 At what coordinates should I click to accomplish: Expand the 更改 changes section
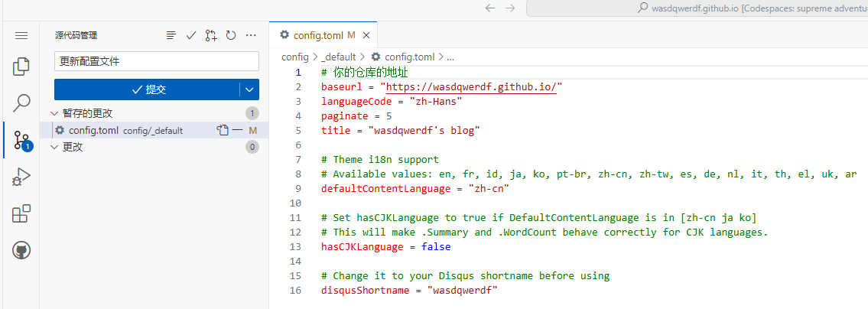54,147
